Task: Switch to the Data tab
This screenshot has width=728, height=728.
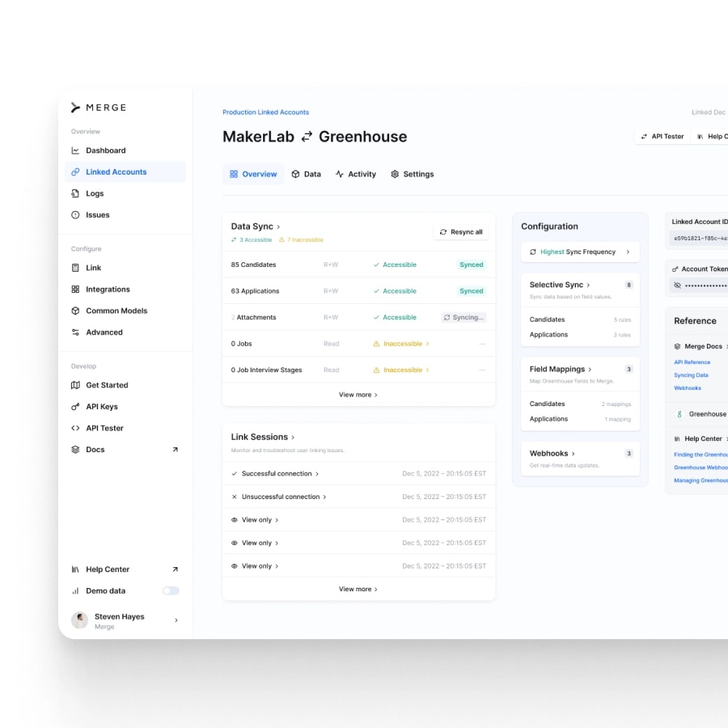Action: [x=307, y=174]
